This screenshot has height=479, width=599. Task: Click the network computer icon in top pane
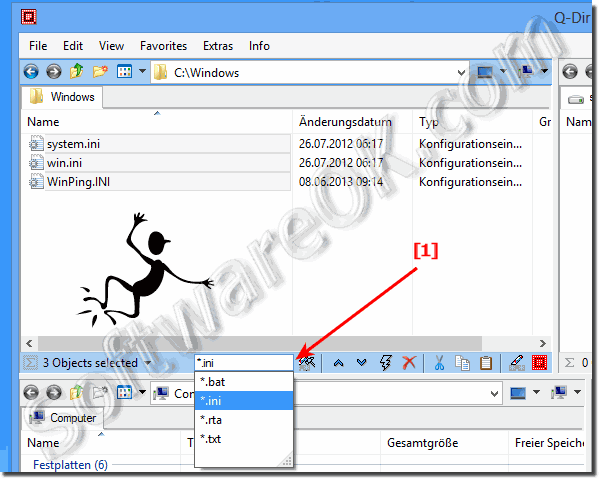[x=526, y=71]
